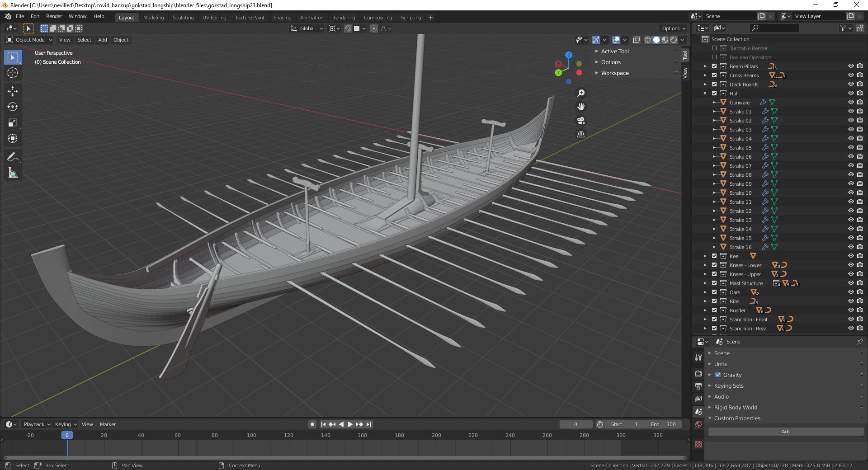The width and height of the screenshot is (868, 470).
Task: Select the Annotate pencil tool
Action: 13,157
